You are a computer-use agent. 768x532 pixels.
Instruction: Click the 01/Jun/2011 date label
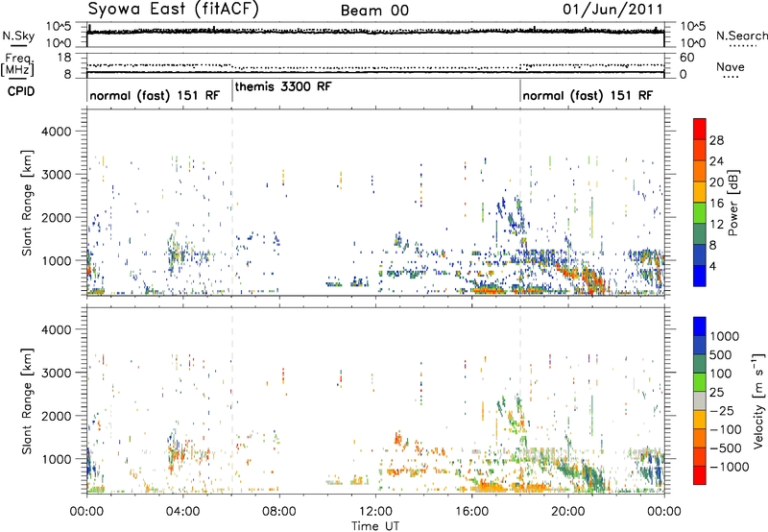coord(612,10)
